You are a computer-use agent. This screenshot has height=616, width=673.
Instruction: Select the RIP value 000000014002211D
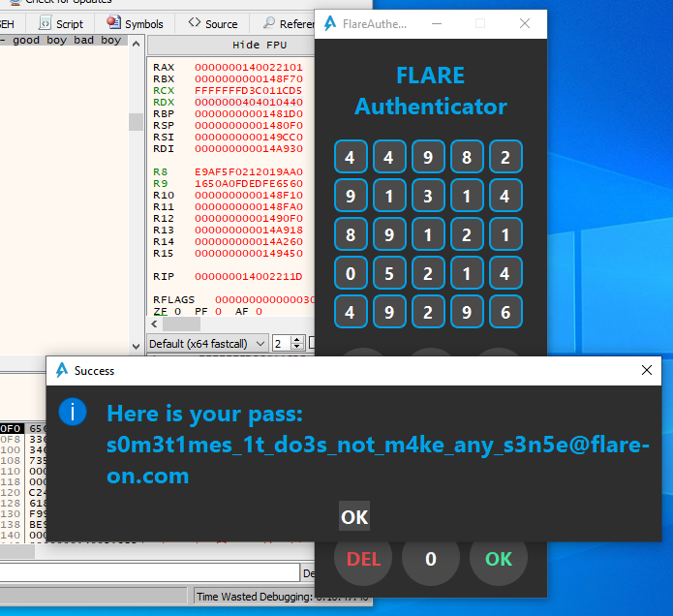[249, 276]
